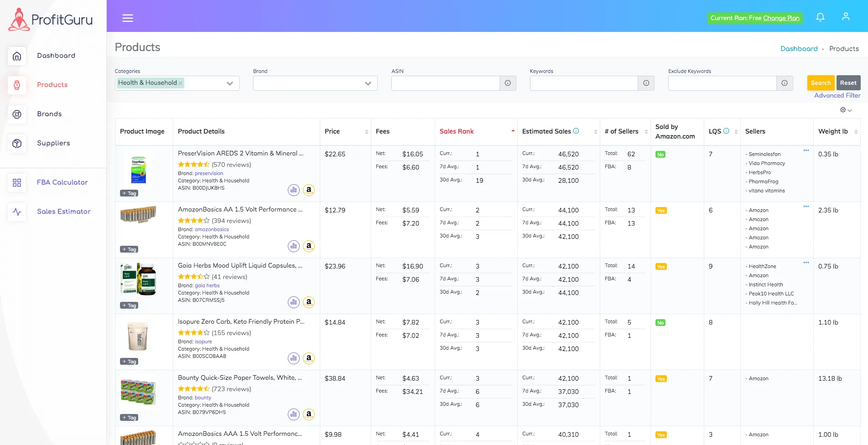This screenshot has width=868, height=445.
Task: Open the user account icon
Action: (x=846, y=17)
